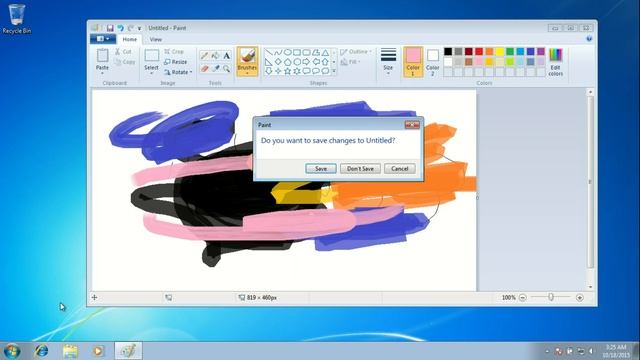Open the Size line thickness dropdown
Screen dimensions: 640x360
(x=388, y=61)
